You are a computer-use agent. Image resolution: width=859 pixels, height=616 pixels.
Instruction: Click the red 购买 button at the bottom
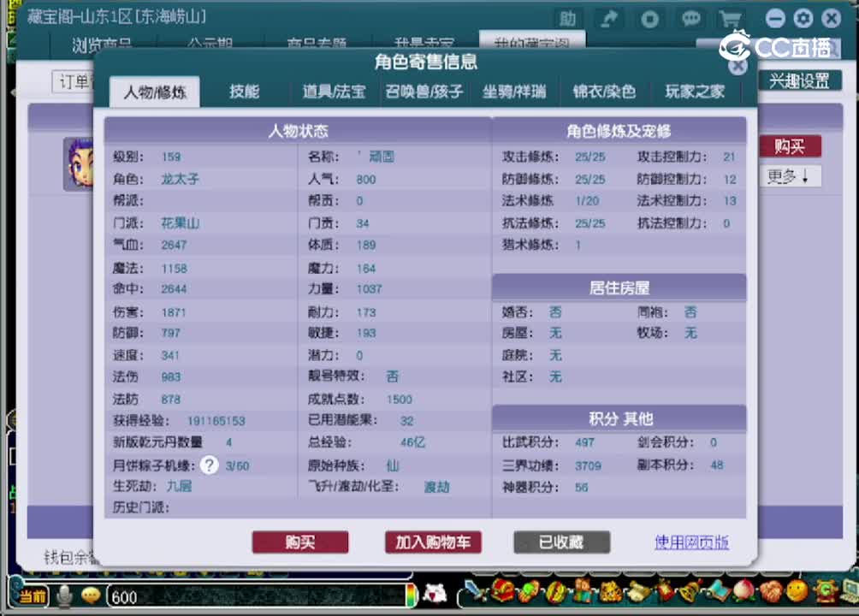point(300,542)
